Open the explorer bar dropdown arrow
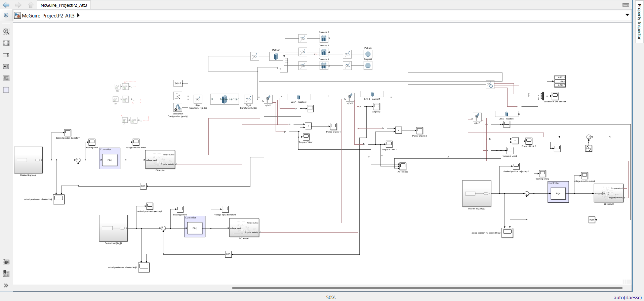The image size is (644, 301). pyautogui.click(x=627, y=15)
